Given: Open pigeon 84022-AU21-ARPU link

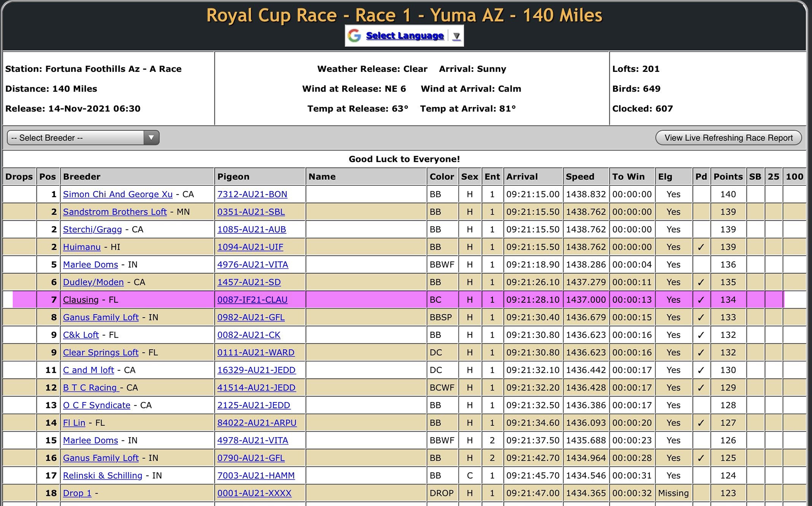Looking at the screenshot, I should [257, 423].
